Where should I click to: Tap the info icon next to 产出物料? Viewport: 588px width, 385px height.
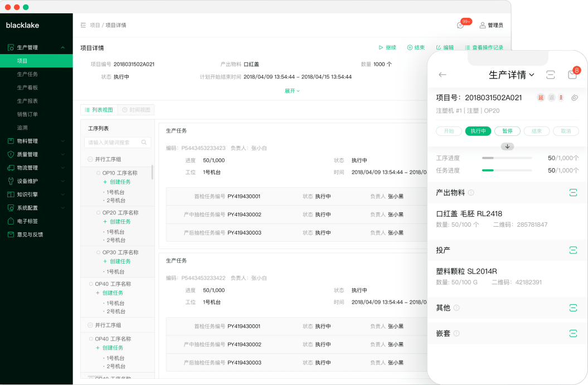471,193
